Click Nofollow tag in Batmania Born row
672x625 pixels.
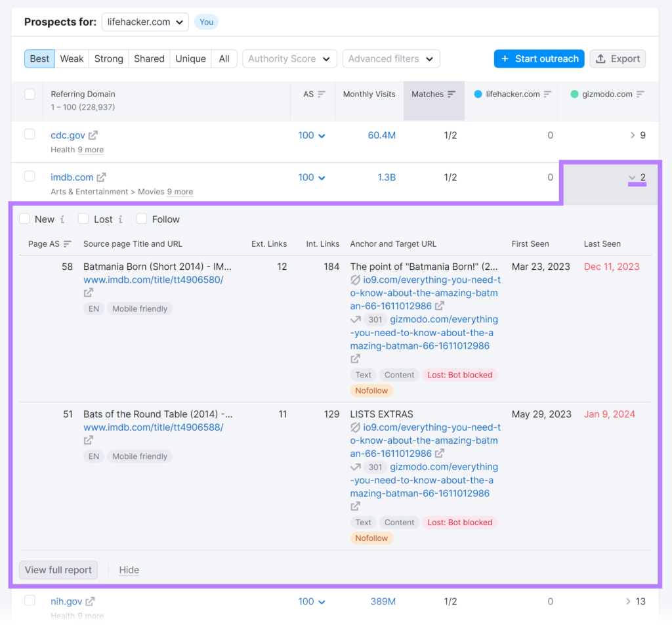point(371,391)
